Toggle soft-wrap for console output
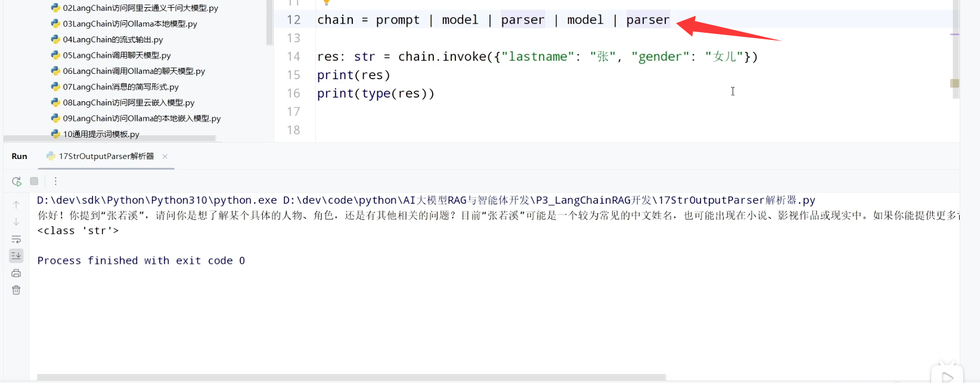This screenshot has width=980, height=383. click(16, 239)
